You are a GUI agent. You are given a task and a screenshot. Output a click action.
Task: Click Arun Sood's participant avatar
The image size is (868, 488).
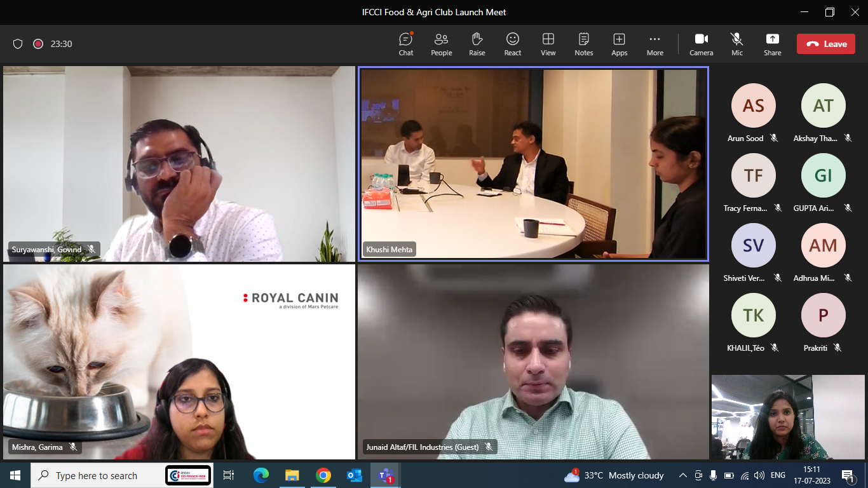[x=753, y=105]
